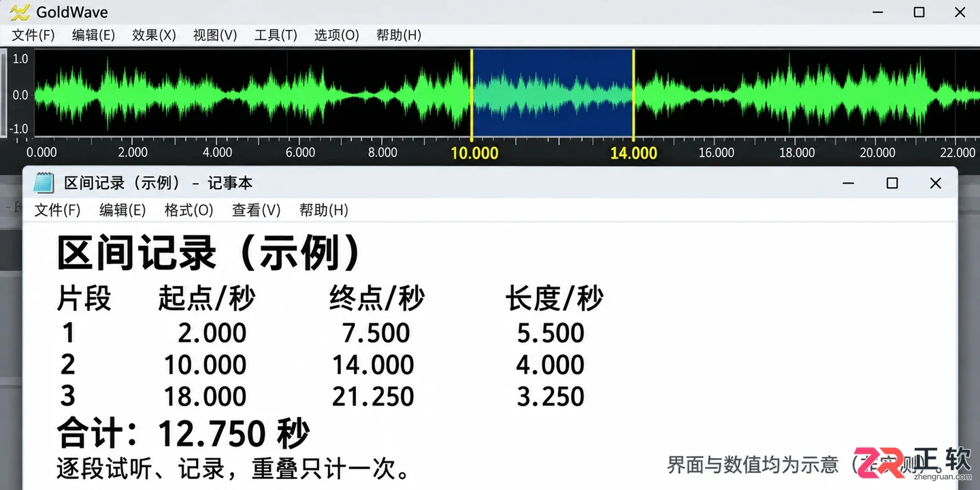This screenshot has height=490, width=980.
Task: Open Notepad 格式(O) menu
Action: pos(189,210)
